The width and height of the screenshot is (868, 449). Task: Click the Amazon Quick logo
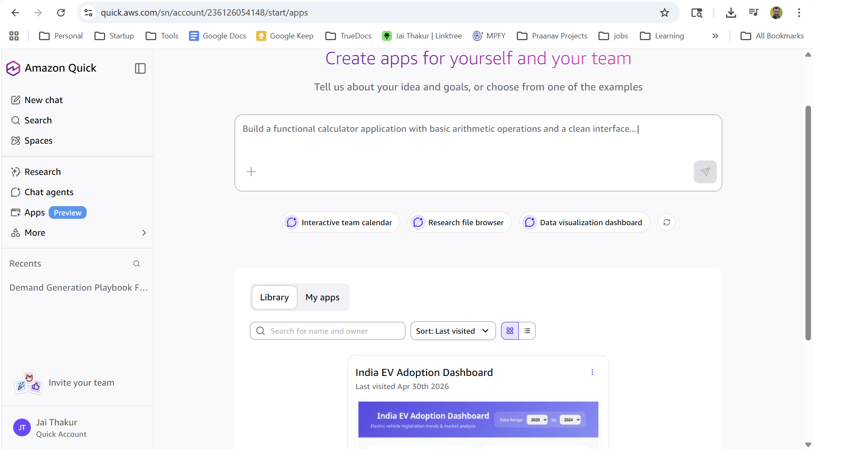click(x=13, y=68)
